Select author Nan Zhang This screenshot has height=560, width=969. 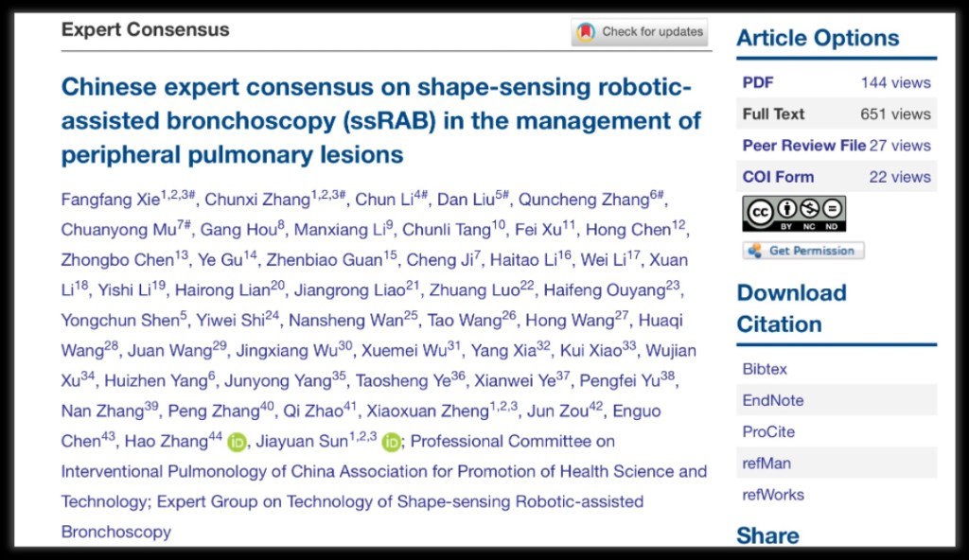[102, 411]
